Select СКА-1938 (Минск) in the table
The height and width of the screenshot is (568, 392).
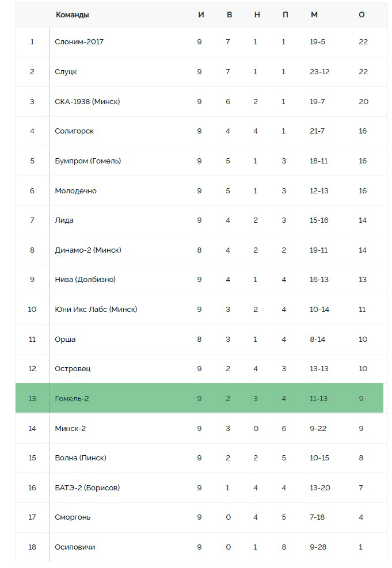87,102
